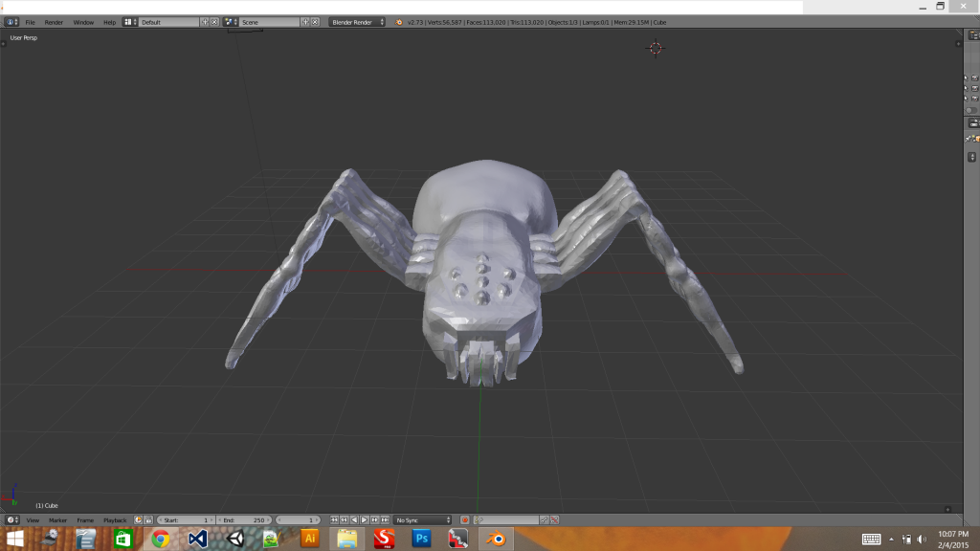The width and height of the screenshot is (980, 551).
Task: Click the Start frame field
Action: click(x=185, y=519)
